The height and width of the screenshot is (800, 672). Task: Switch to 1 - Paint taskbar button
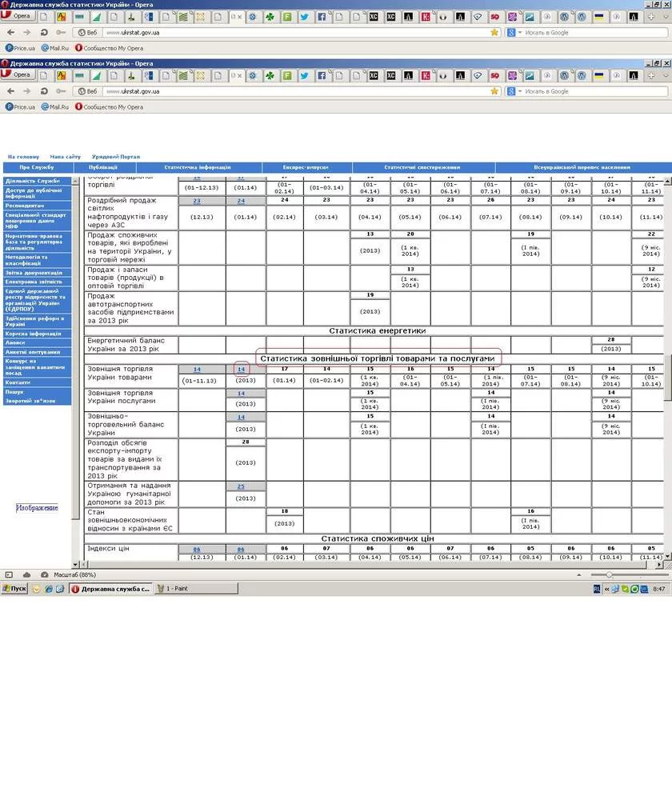pyautogui.click(x=197, y=589)
